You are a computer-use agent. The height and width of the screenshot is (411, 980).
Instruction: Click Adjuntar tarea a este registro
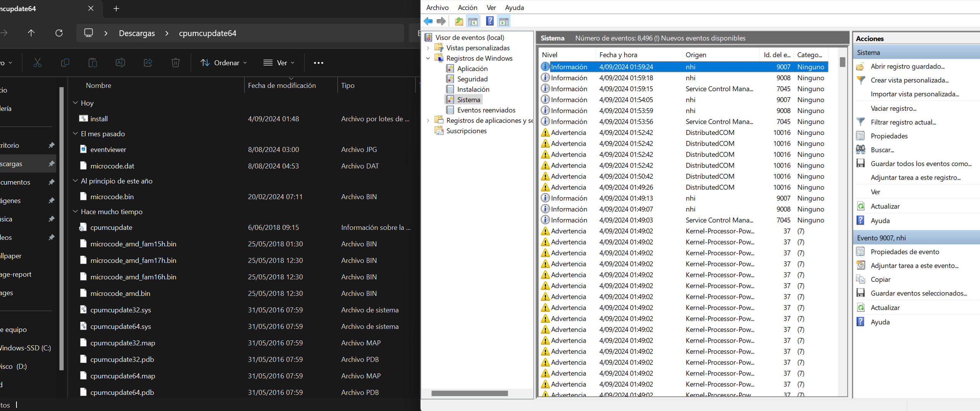pyautogui.click(x=916, y=177)
